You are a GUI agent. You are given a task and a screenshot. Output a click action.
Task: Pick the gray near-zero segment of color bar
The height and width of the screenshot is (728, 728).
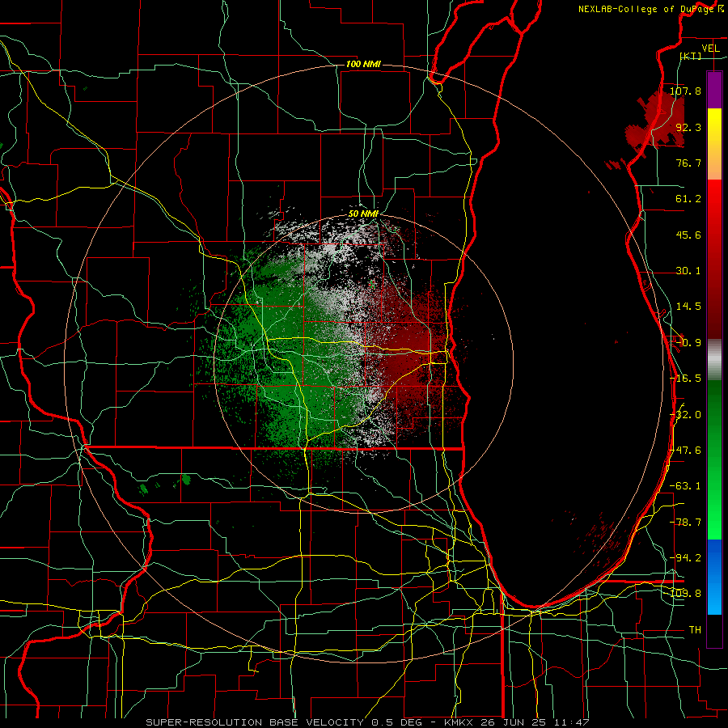pos(714,360)
